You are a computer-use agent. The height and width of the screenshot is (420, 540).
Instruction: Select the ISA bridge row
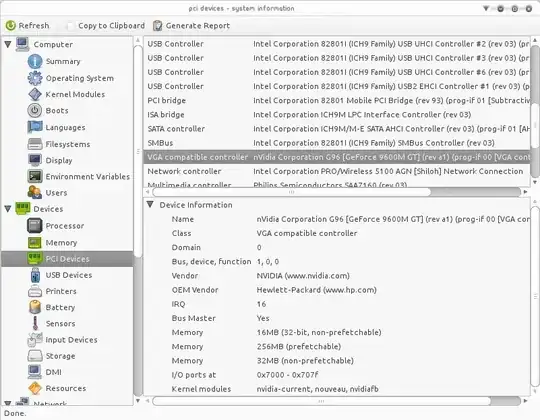(337, 115)
